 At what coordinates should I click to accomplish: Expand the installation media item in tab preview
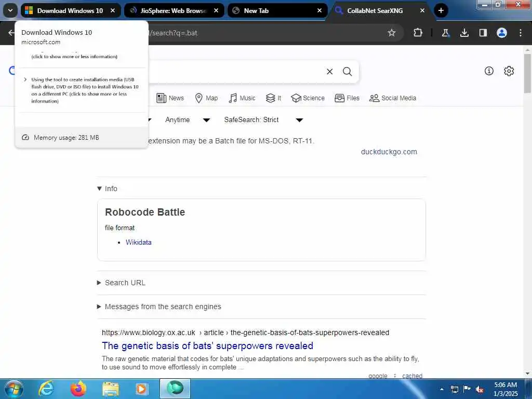click(82, 90)
